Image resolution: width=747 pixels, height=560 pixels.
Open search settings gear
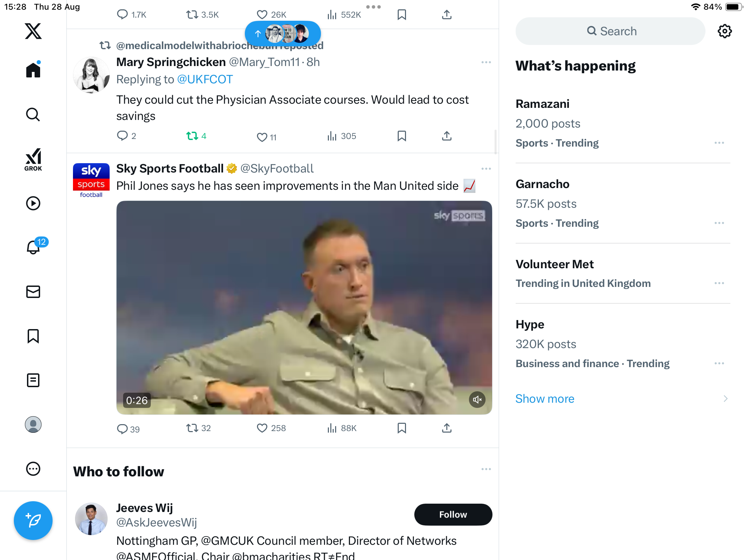pos(725,31)
